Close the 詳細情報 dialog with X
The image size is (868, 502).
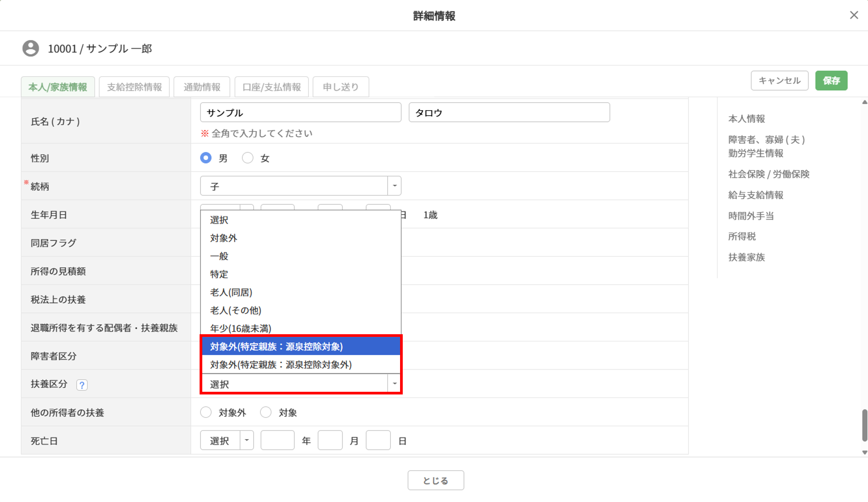click(x=854, y=15)
